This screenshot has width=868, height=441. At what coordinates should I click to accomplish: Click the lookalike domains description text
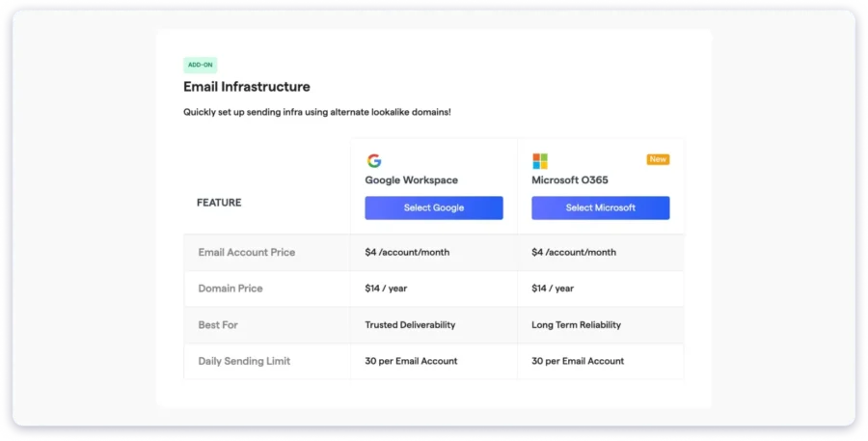coord(317,113)
